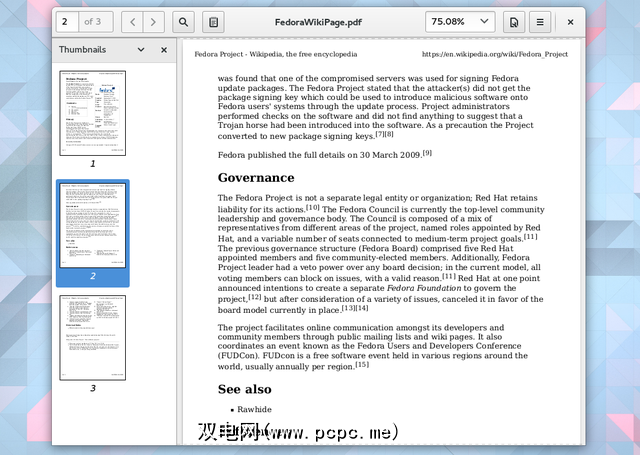Click reference [10] after liability for its actions
The image size is (640, 455).
(x=313, y=207)
